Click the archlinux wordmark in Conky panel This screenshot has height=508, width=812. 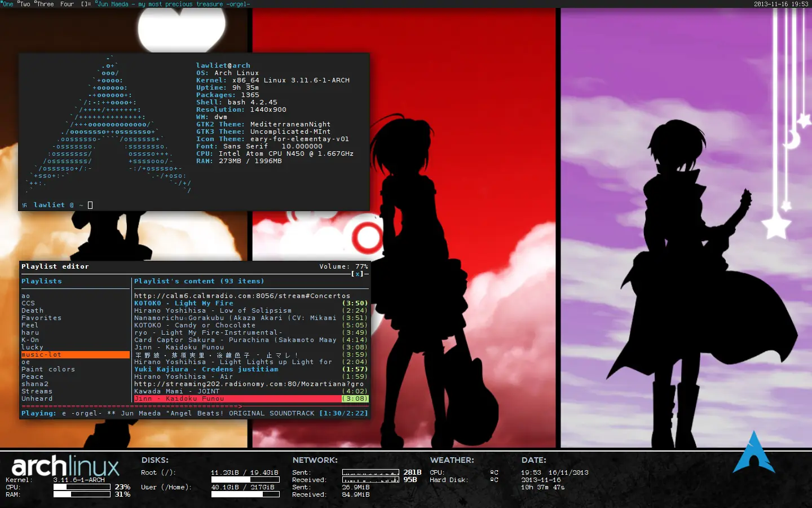tap(65, 466)
